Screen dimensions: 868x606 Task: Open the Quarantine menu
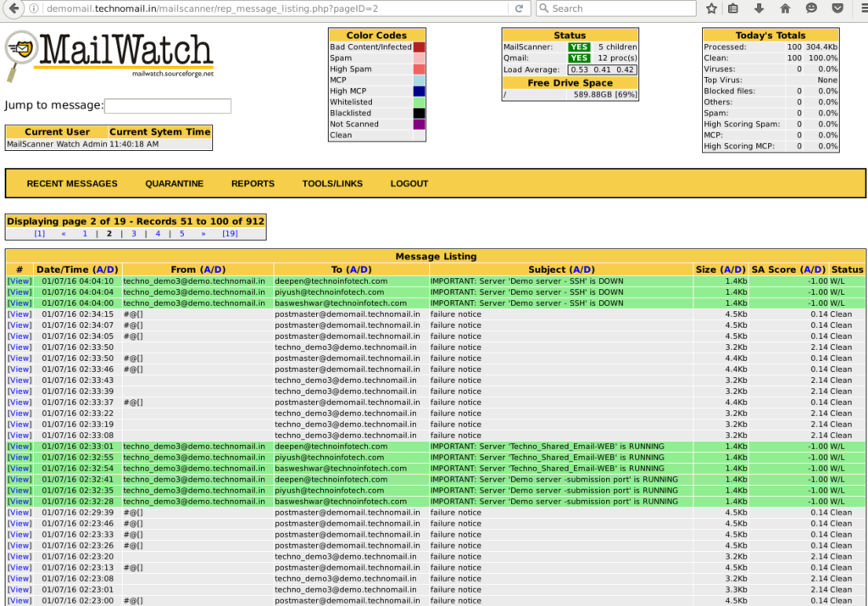pos(175,184)
